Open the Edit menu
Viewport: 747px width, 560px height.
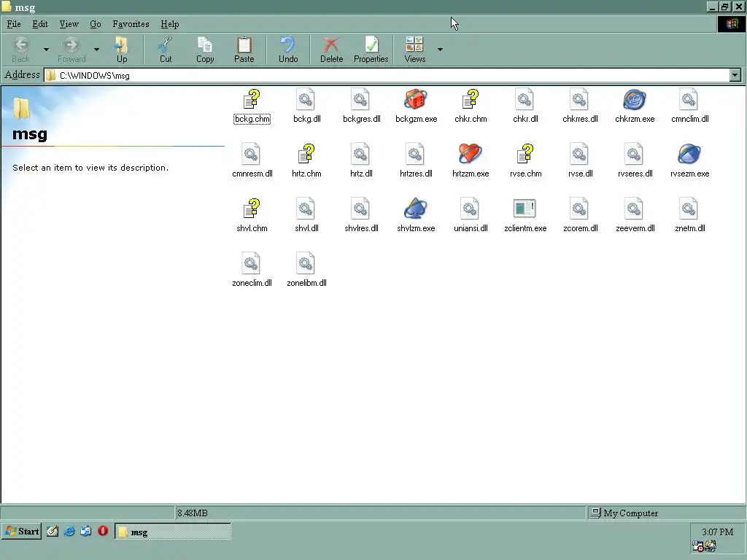coord(40,24)
